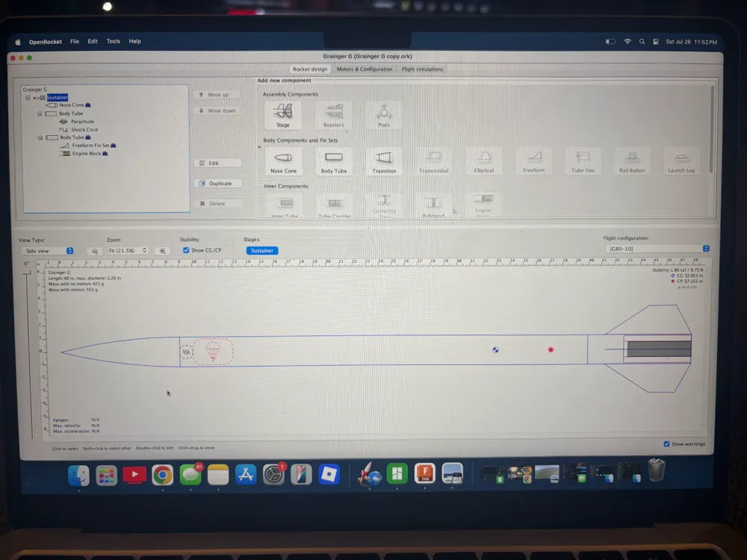747x560 pixels.
Task: Open the File menu
Action: tap(75, 41)
